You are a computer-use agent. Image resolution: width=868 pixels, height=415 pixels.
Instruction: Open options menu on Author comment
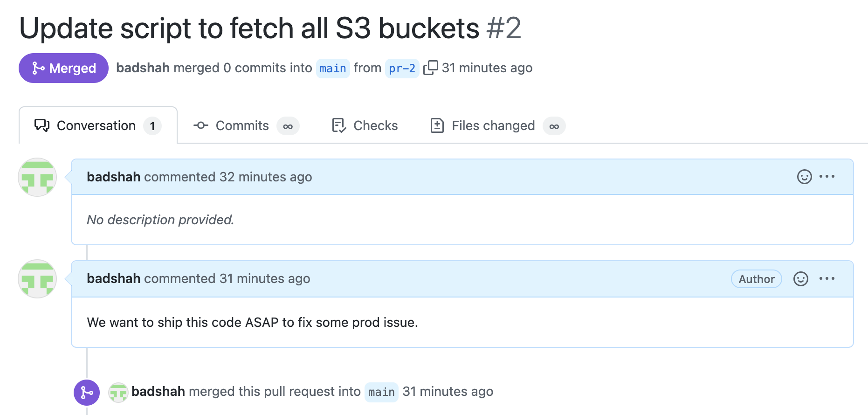click(x=827, y=279)
